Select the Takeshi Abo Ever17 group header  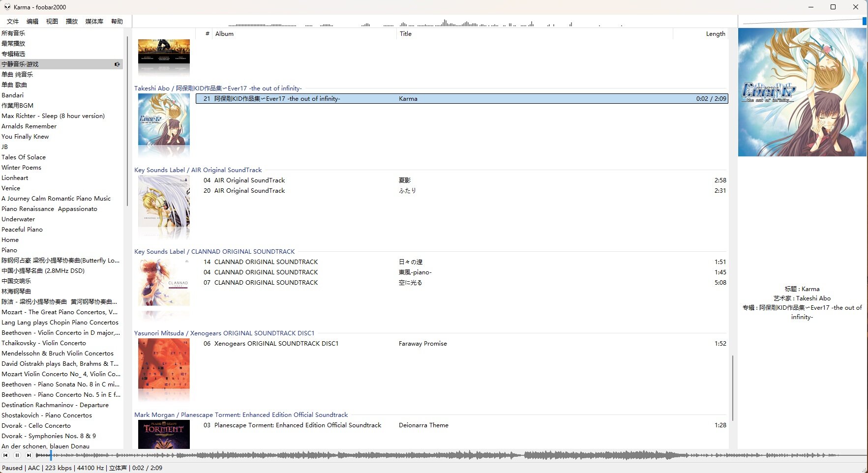coord(218,89)
